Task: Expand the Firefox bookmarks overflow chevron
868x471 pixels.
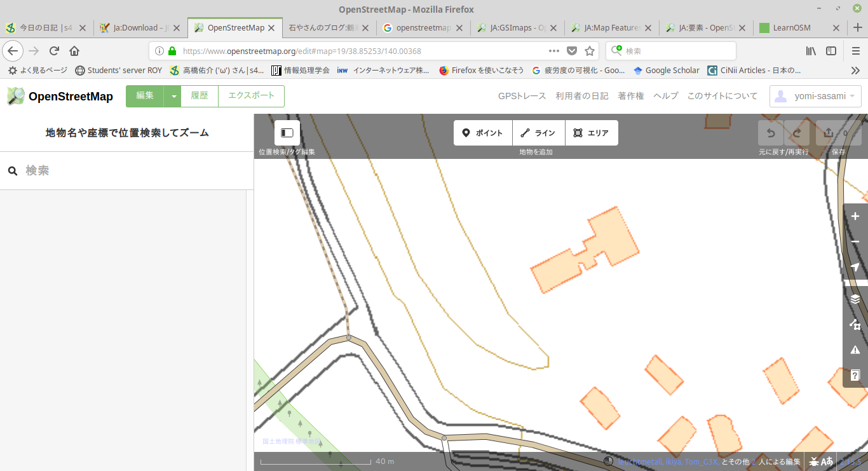Action: click(x=855, y=71)
